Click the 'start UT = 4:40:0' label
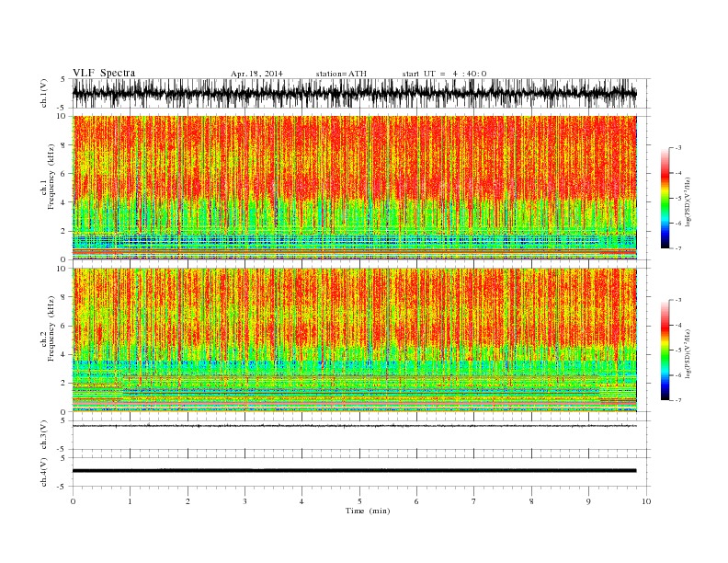Screen dimensions: 728x563 (x=444, y=74)
